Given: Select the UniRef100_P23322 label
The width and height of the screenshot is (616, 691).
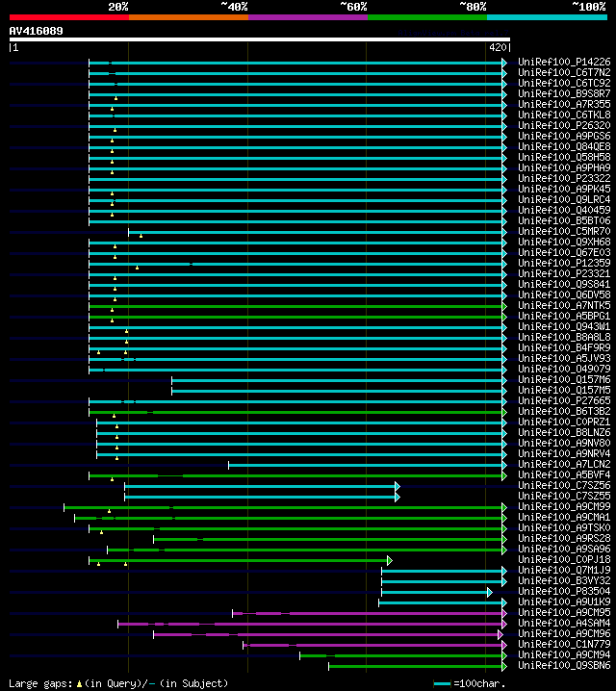Looking at the screenshot, I should 564,178.
